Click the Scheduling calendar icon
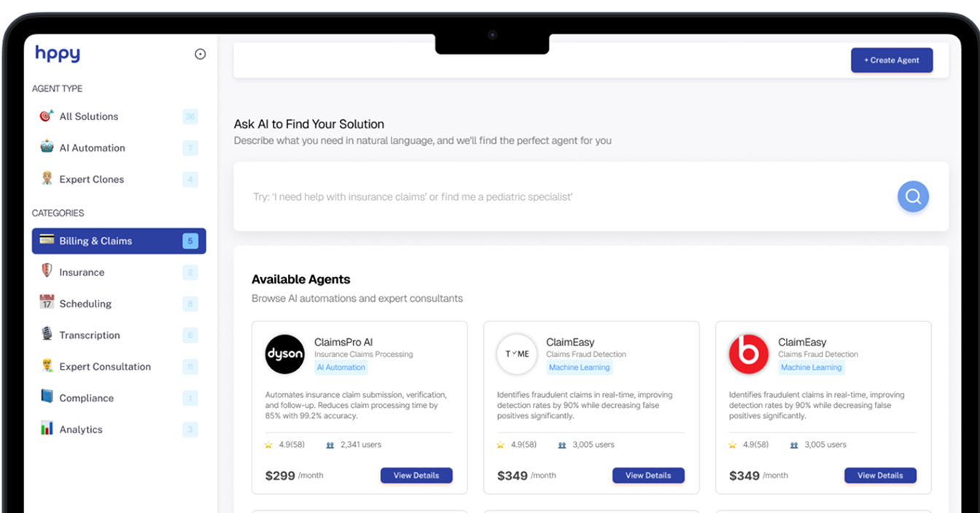Viewport: 980px width, 513px height. [x=47, y=302]
